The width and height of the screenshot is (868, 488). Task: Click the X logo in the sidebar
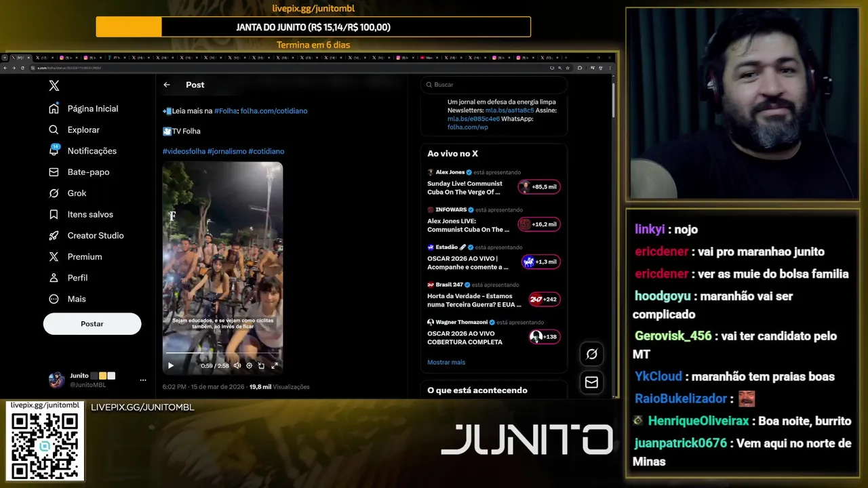click(x=54, y=85)
